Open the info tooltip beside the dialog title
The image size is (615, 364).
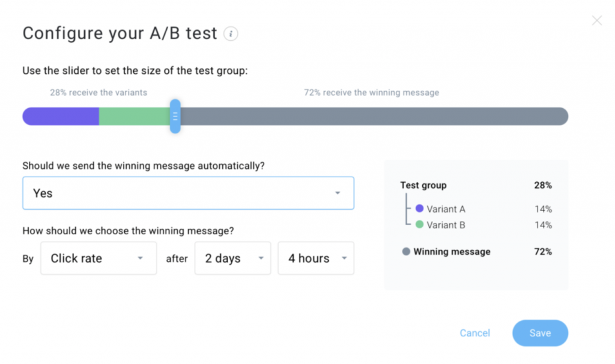point(231,34)
